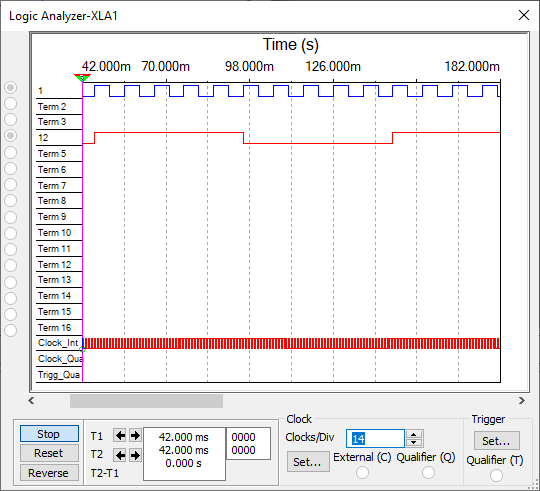Click the right scroll arrow of timeline

tap(522, 400)
